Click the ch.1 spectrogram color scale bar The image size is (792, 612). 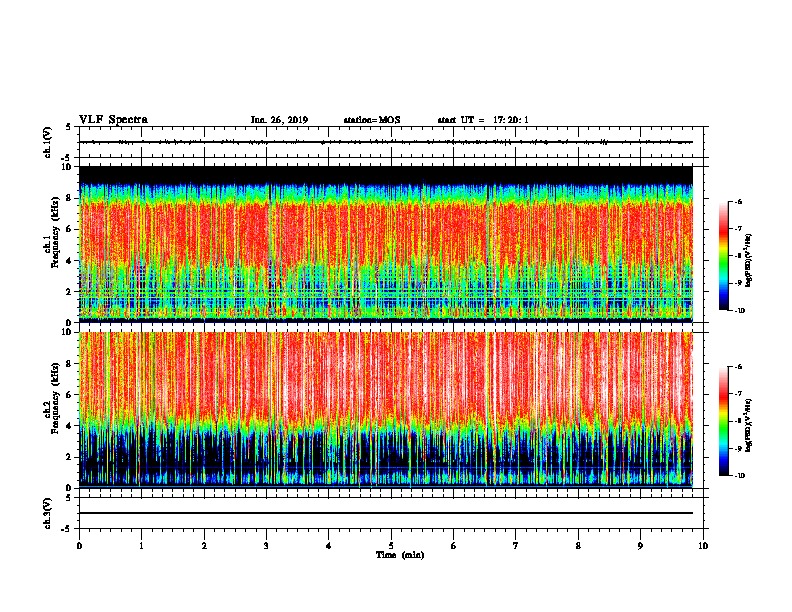(x=723, y=256)
